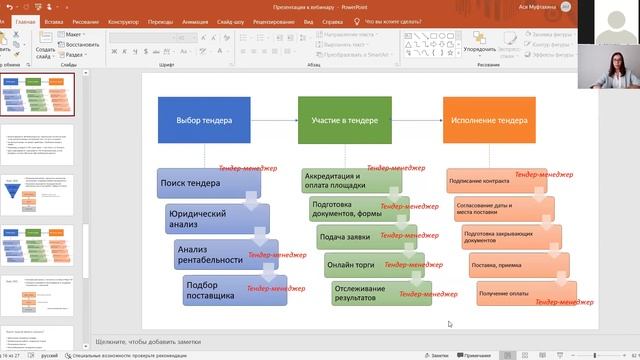Click Упорядочить arrange button
The image size is (640, 360).
(480, 43)
